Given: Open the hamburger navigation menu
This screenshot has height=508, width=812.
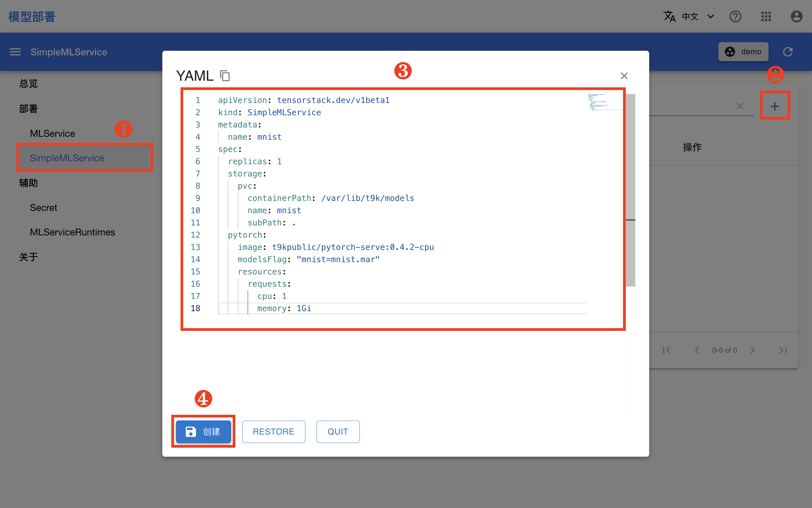Looking at the screenshot, I should click(15, 52).
